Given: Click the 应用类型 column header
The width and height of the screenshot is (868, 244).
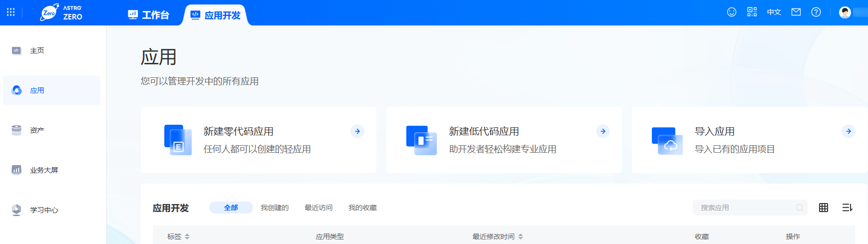Looking at the screenshot, I should tap(330, 237).
